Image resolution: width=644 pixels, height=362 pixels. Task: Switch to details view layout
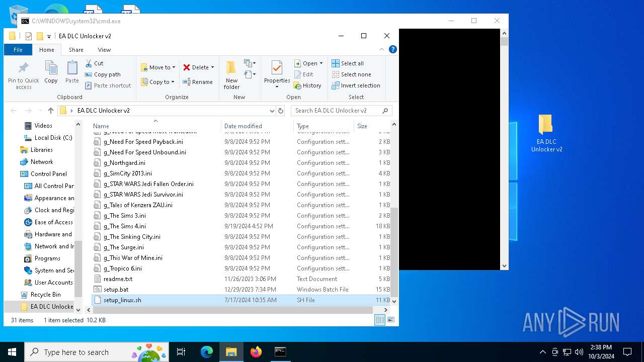[380, 320]
